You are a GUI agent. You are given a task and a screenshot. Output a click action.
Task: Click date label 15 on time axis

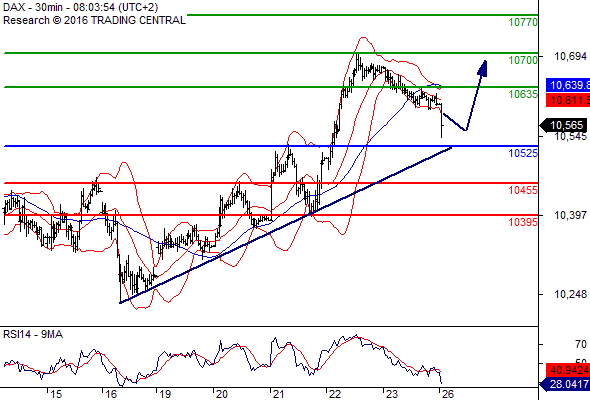pos(56,394)
